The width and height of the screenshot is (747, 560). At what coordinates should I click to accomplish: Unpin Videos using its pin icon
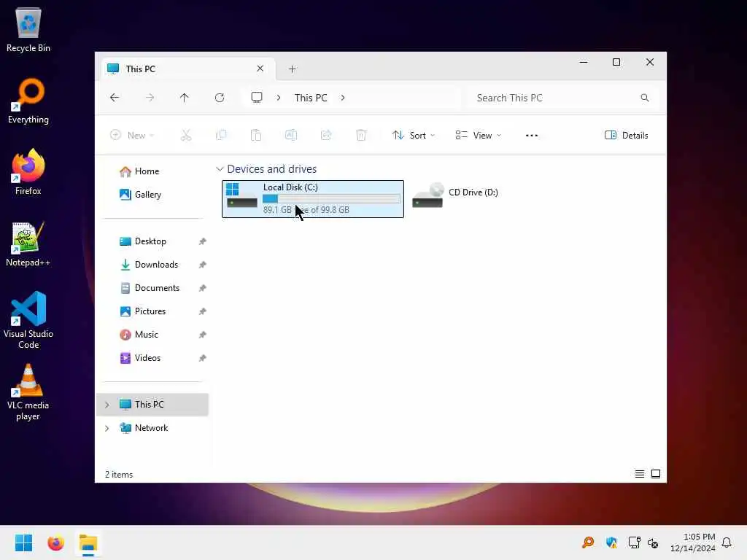coord(203,358)
